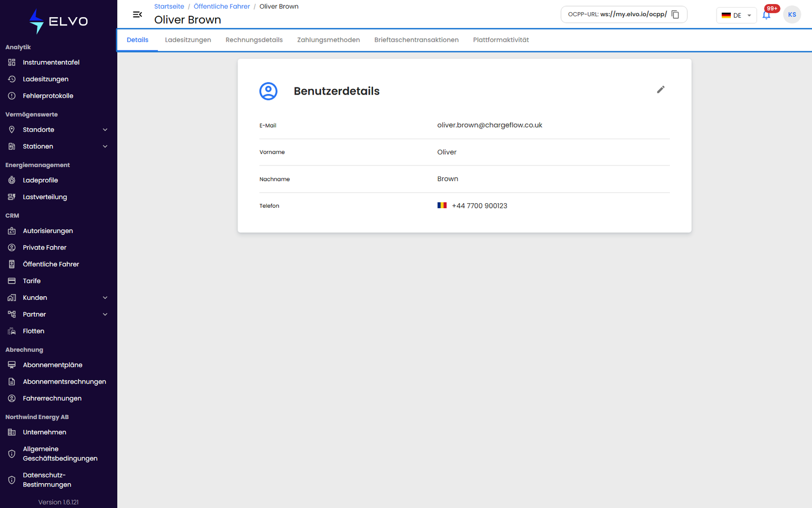This screenshot has width=812, height=508.
Task: Click the last name value Brown
Action: (x=448, y=179)
